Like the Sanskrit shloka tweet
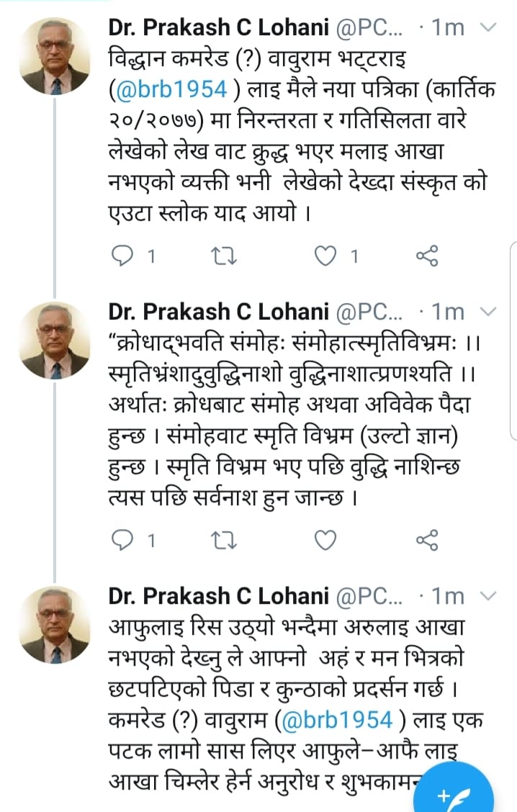The image size is (517, 812). (328, 540)
